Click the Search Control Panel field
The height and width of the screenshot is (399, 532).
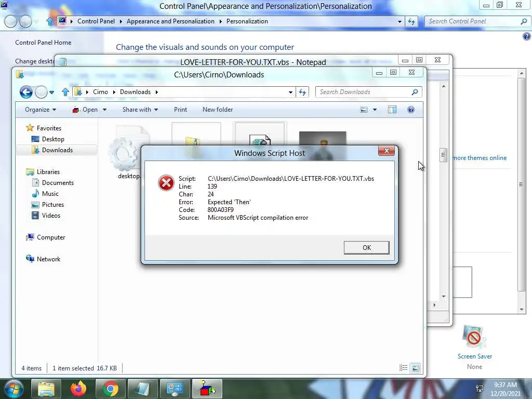pyautogui.click(x=477, y=21)
